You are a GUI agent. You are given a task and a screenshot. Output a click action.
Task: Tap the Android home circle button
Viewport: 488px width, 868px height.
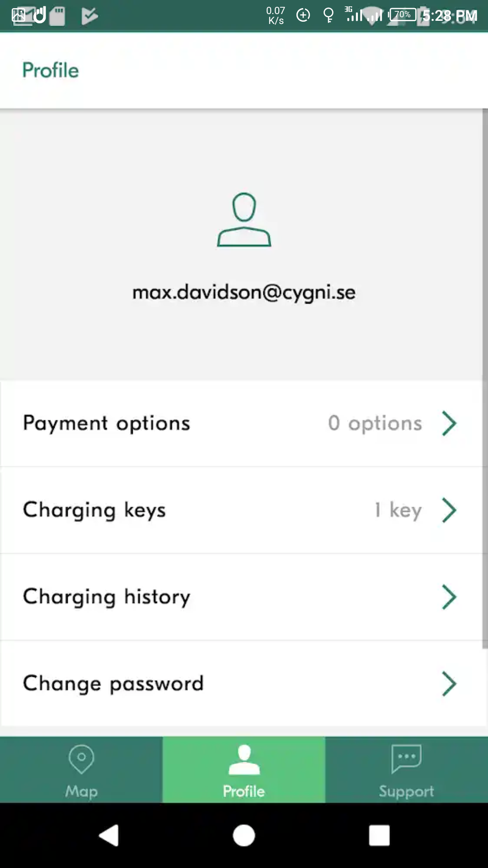(244, 835)
